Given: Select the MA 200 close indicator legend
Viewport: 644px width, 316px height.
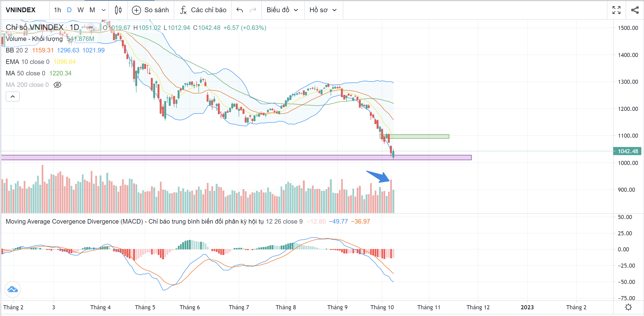Looking at the screenshot, I should click(x=27, y=85).
